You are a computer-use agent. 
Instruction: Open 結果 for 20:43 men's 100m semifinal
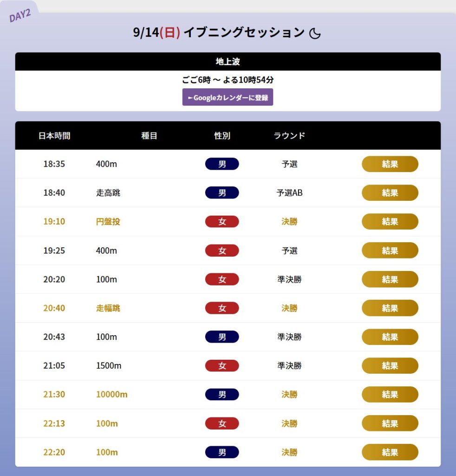click(x=390, y=337)
